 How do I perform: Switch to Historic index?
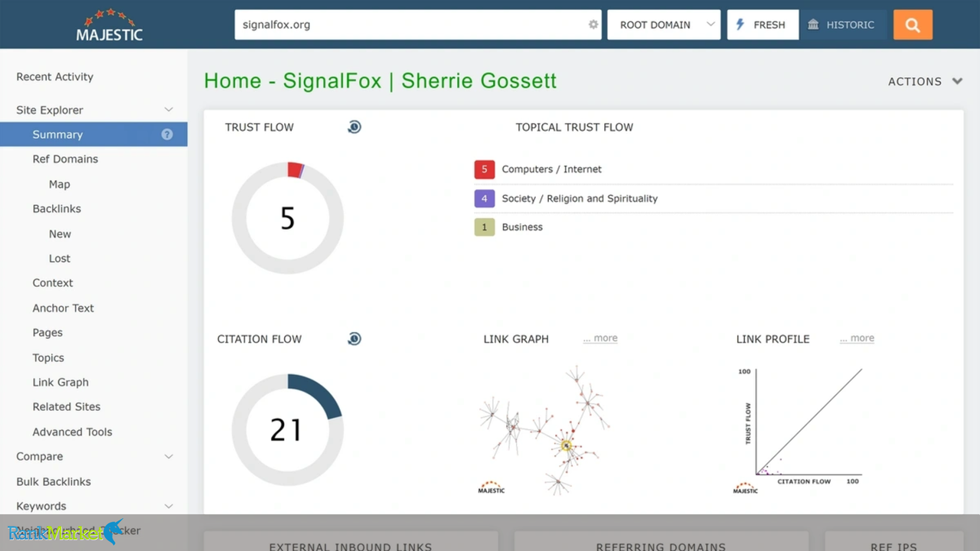pos(843,24)
